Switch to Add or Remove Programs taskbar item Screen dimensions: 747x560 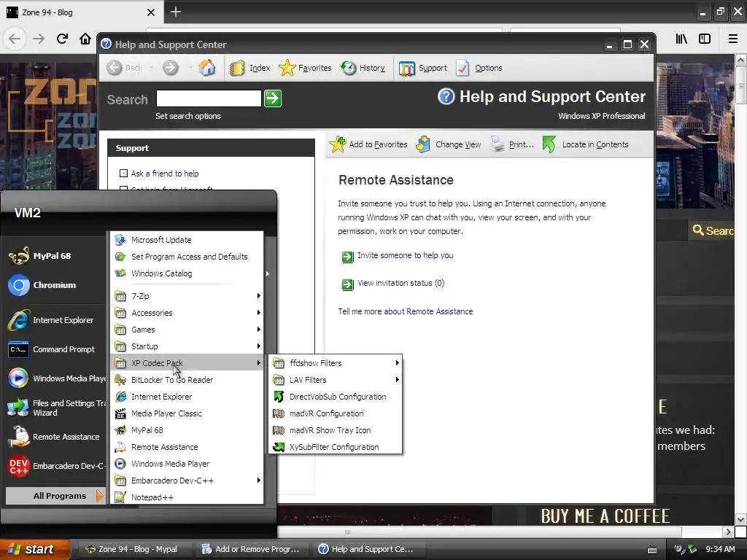click(252, 549)
